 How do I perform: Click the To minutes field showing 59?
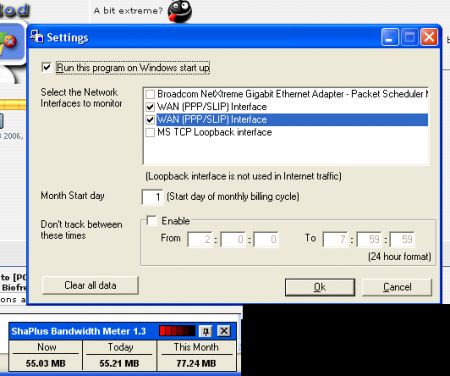369,239
